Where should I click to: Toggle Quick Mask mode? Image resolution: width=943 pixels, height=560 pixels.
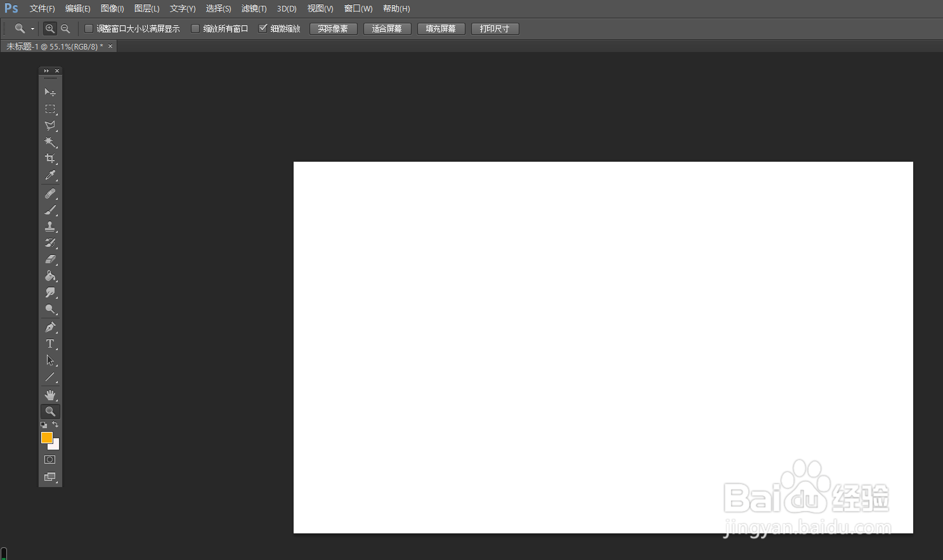coord(50,460)
